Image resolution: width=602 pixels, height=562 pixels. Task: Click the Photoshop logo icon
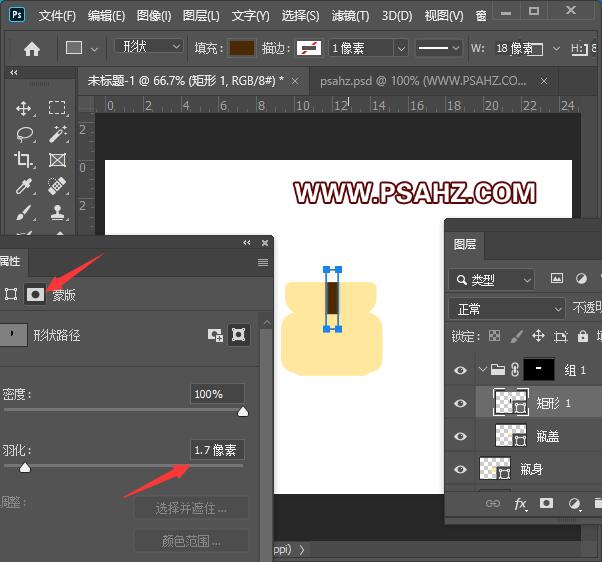[17, 15]
